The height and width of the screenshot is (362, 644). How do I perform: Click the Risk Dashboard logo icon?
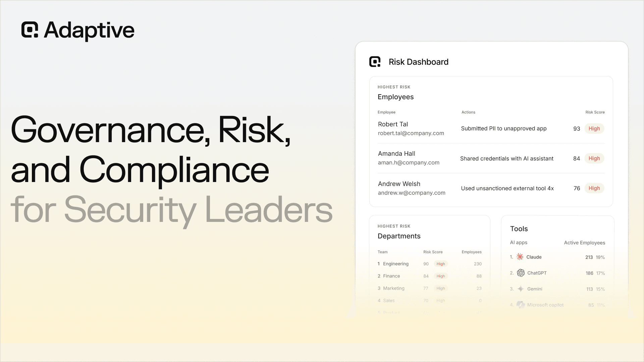click(x=375, y=62)
